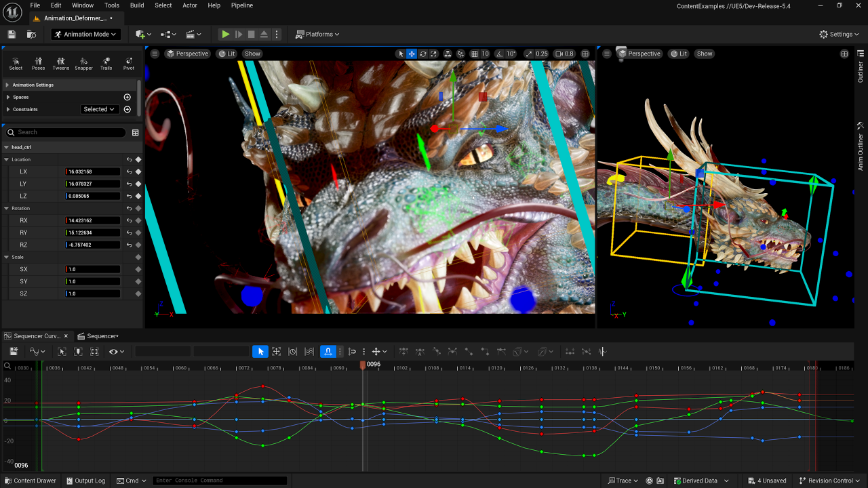Click the save icon in main toolbar
This screenshot has width=868, height=488.
[x=12, y=34]
